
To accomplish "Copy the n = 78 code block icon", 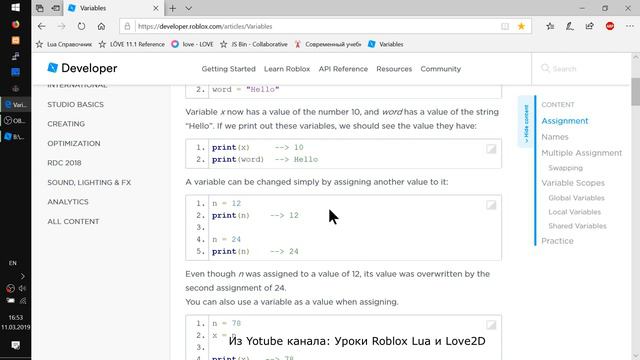I will click(491, 325).
